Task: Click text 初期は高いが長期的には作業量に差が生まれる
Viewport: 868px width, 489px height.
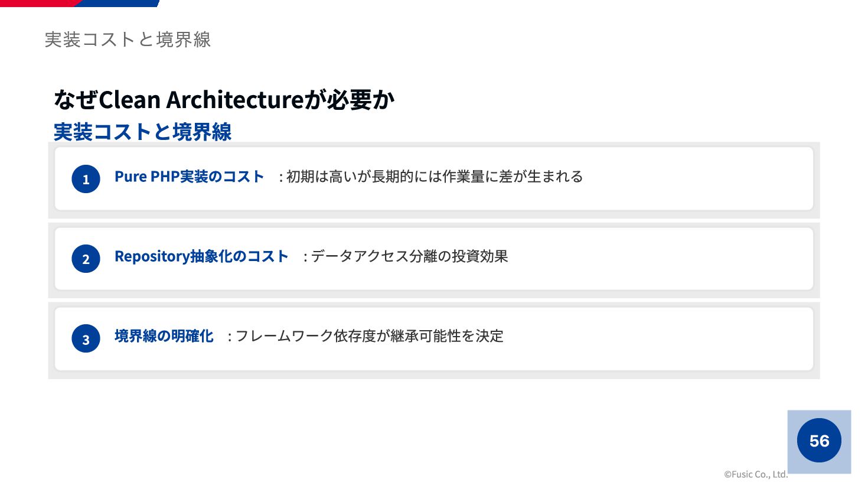Action: 435,177
